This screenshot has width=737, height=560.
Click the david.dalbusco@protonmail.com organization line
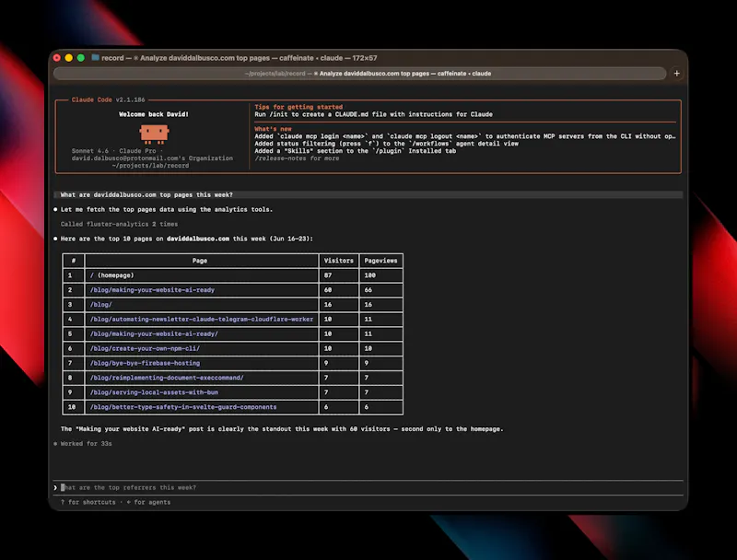[152, 158]
